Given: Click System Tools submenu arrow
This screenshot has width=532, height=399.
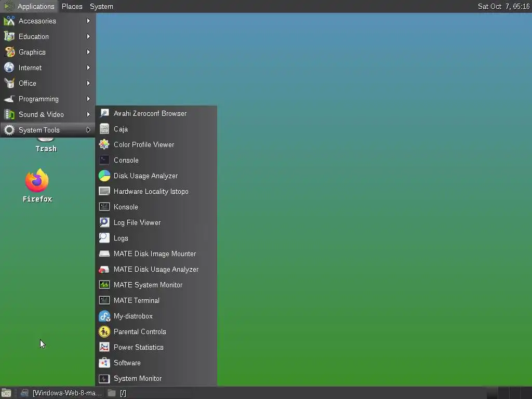Looking at the screenshot, I should (88, 130).
